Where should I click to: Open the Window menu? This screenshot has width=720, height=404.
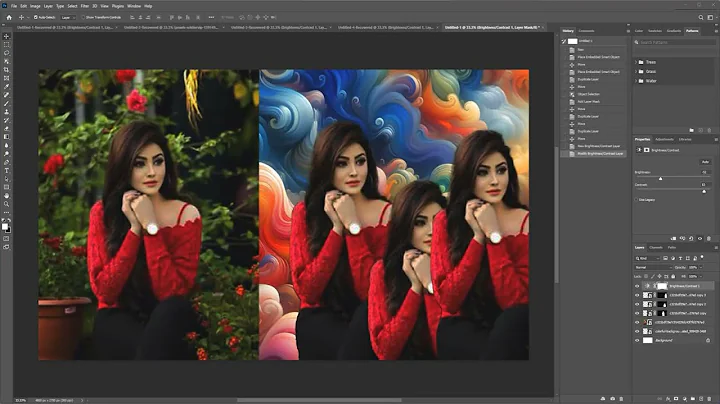134,6
